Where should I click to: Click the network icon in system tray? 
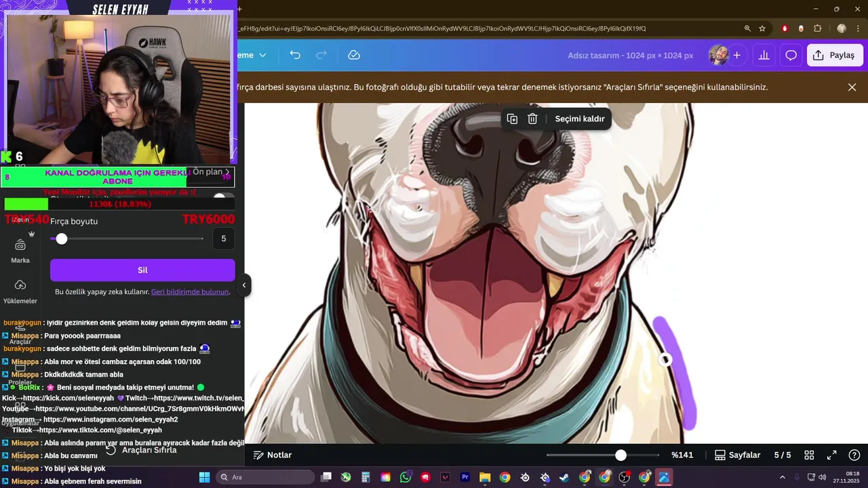point(810,477)
